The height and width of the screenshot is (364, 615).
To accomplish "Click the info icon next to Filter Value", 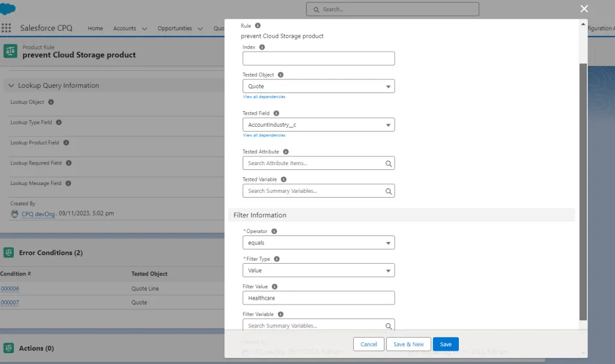I will pos(274,287).
